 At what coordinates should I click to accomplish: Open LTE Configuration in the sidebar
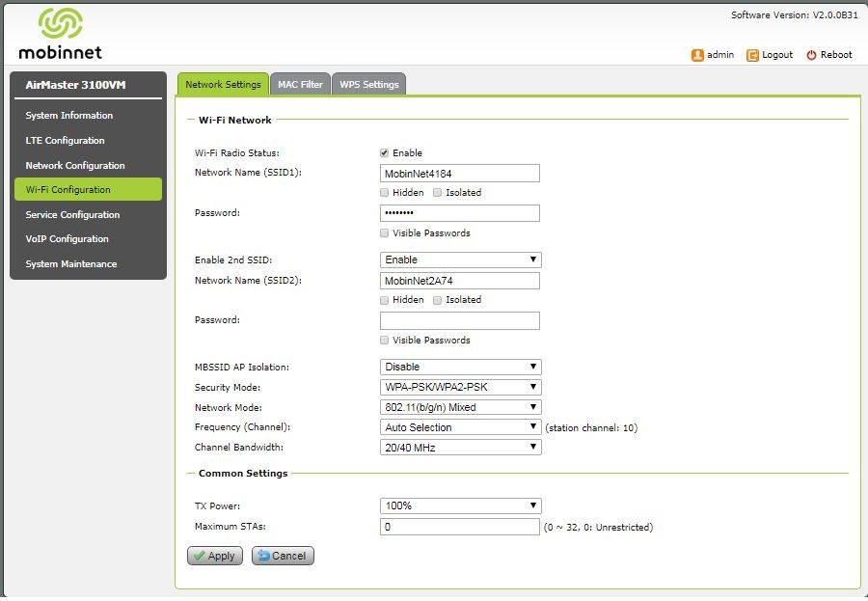[88, 141]
